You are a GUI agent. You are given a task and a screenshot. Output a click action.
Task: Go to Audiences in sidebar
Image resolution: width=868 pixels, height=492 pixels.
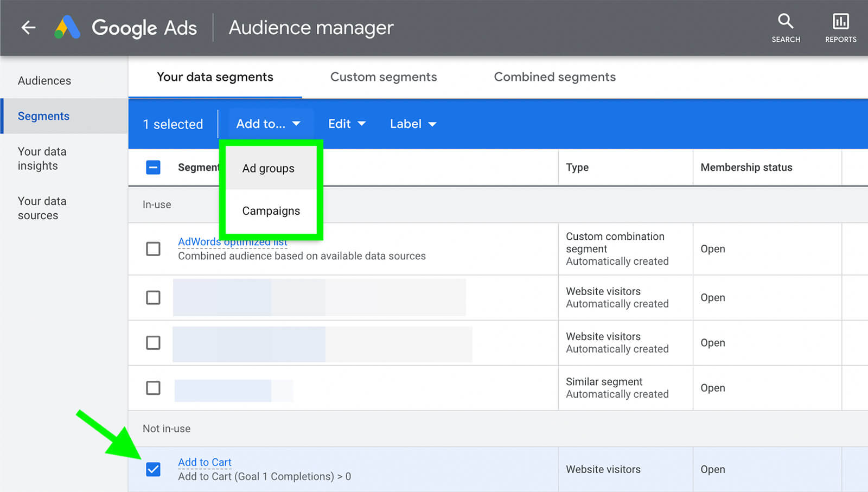tap(44, 81)
